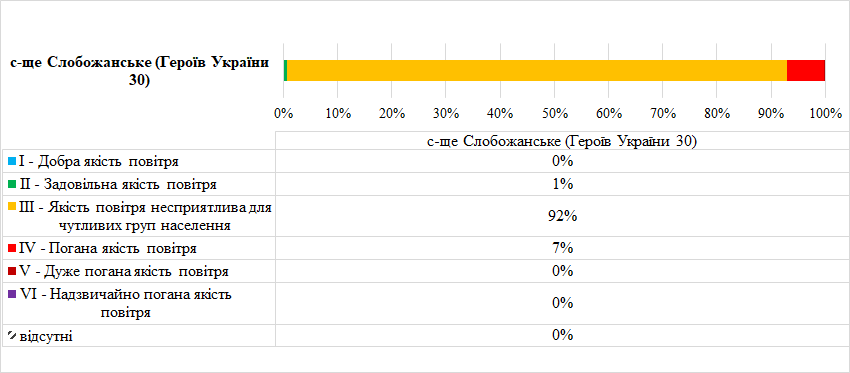This screenshot has width=850, height=373.
Task: Click the bold category axis label Слобожанське
Action: click(141, 70)
